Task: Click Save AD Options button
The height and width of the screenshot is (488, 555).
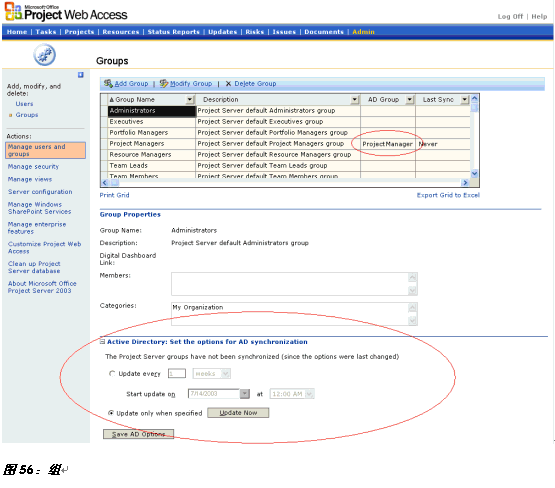Action: point(138,434)
